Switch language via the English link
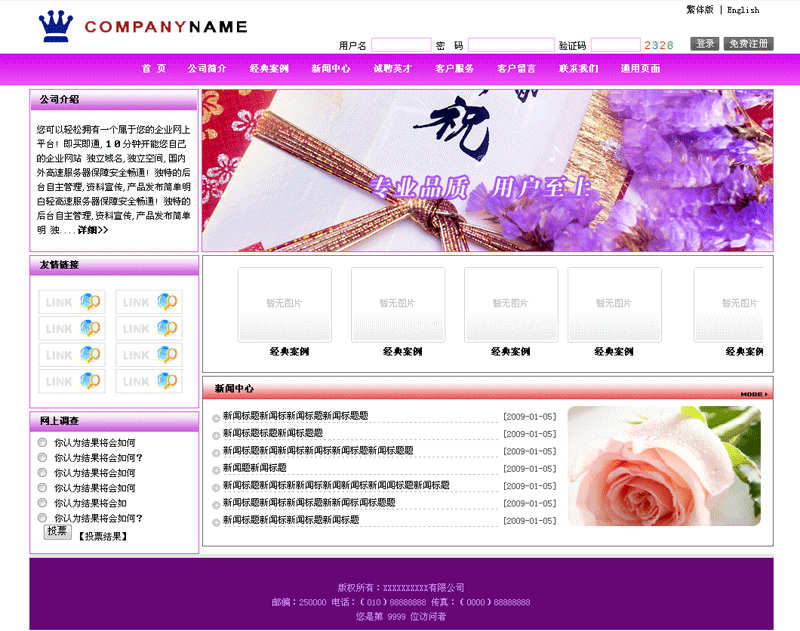 coord(743,10)
